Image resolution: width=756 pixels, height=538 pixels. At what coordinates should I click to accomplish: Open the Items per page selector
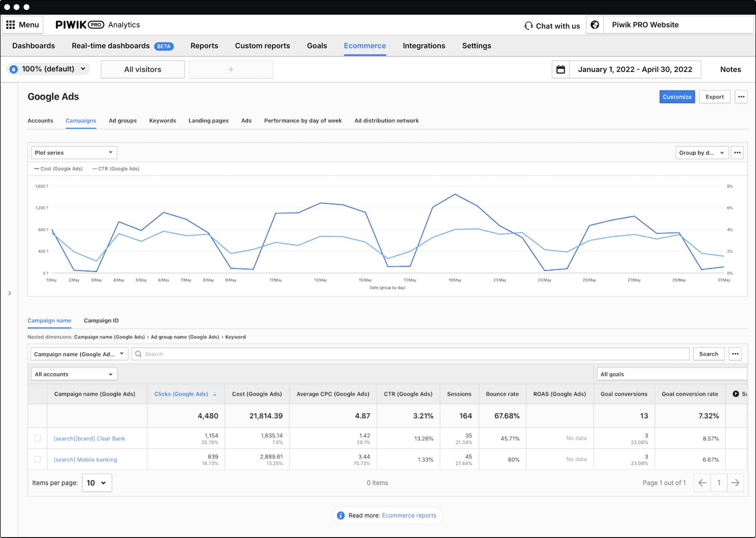pyautogui.click(x=97, y=483)
